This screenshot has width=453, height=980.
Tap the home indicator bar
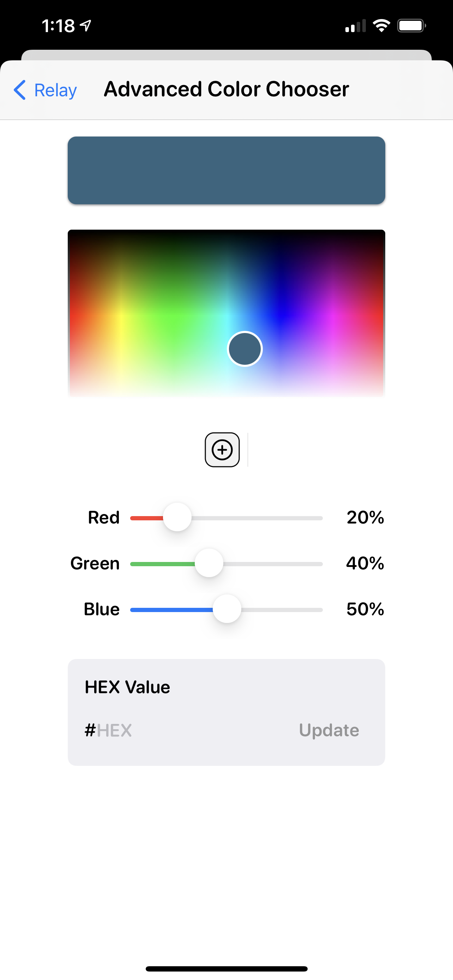(x=226, y=969)
